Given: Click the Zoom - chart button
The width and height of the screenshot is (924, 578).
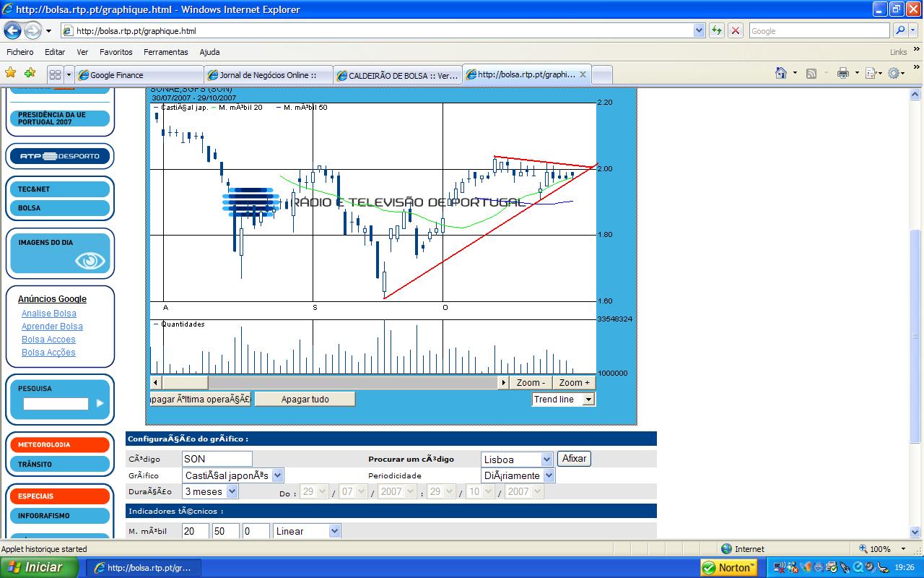Looking at the screenshot, I should coord(531,382).
